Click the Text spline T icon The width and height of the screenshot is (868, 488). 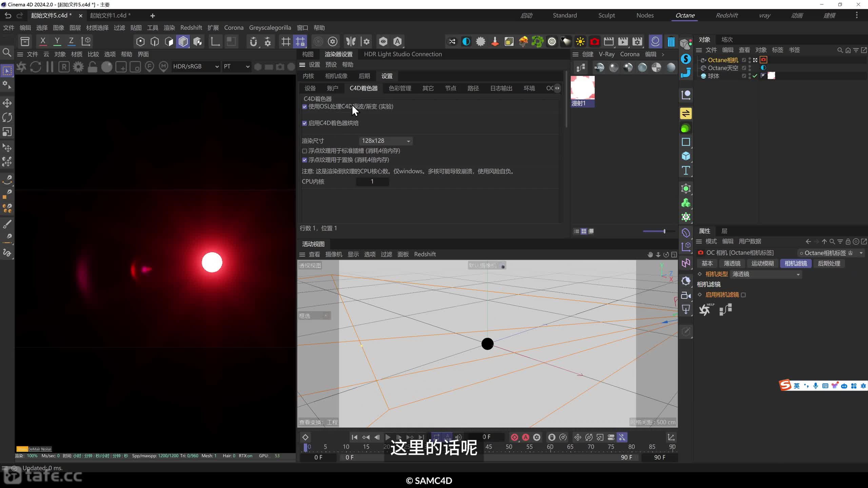pyautogui.click(x=686, y=170)
